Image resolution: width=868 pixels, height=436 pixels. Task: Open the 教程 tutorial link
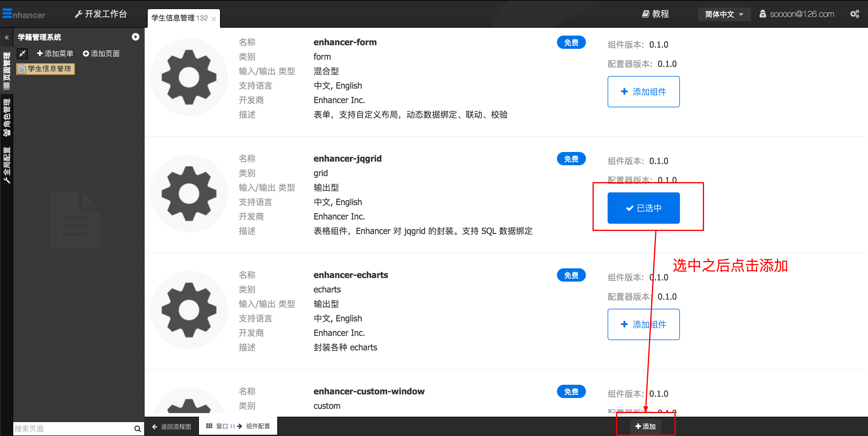click(x=656, y=14)
